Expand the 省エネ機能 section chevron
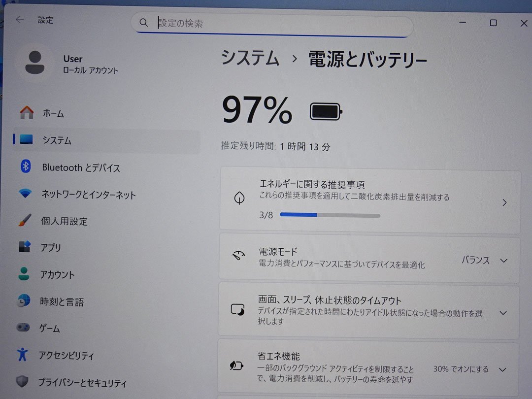 point(503,369)
